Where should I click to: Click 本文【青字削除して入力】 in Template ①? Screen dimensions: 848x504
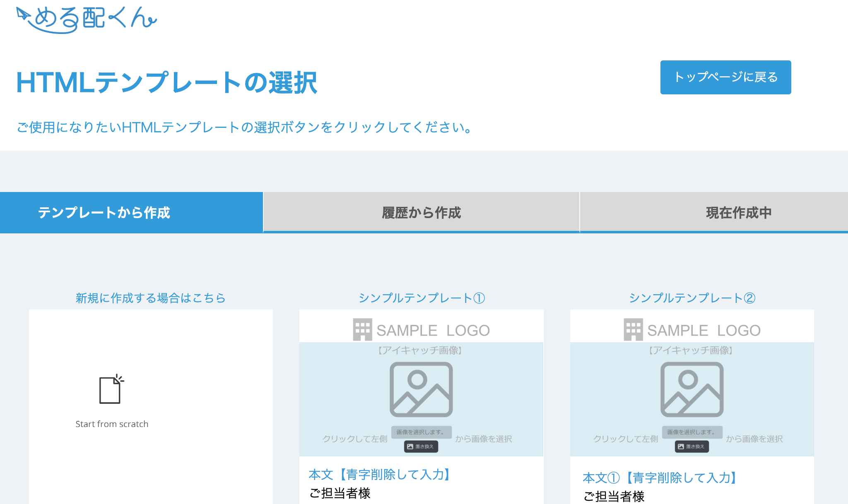click(380, 475)
